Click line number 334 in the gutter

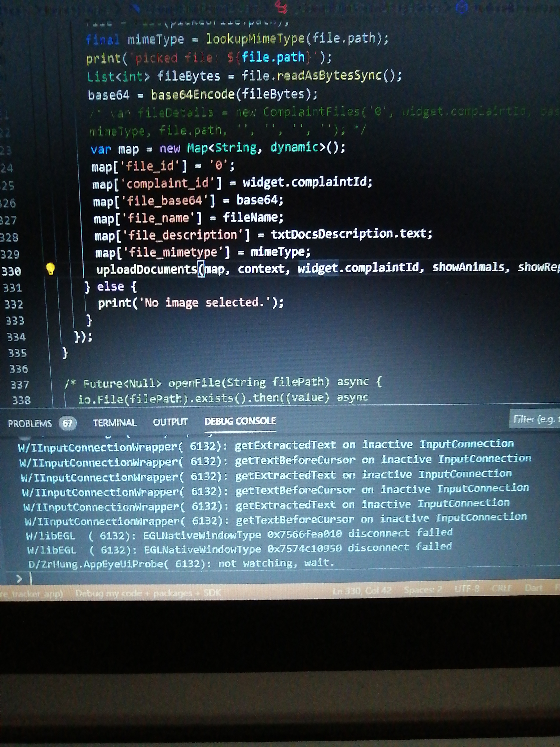pos(16,337)
